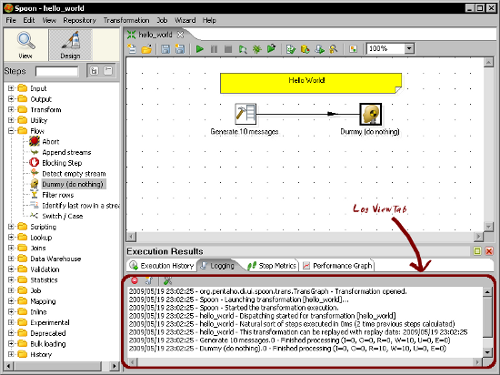Open log settings icon
Screen dimensions: 500x375
(x=168, y=281)
